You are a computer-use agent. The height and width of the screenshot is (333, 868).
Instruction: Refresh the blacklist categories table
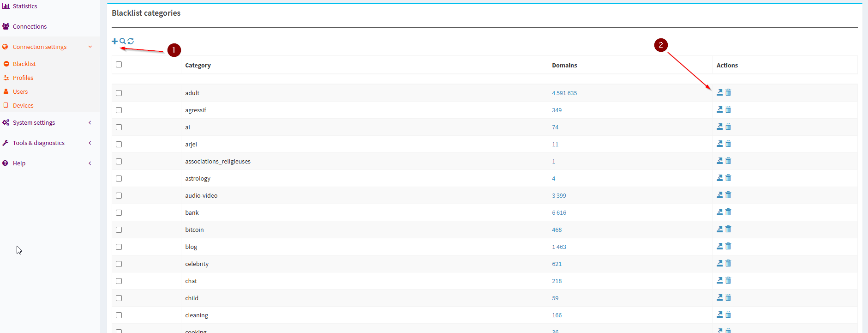pos(131,41)
